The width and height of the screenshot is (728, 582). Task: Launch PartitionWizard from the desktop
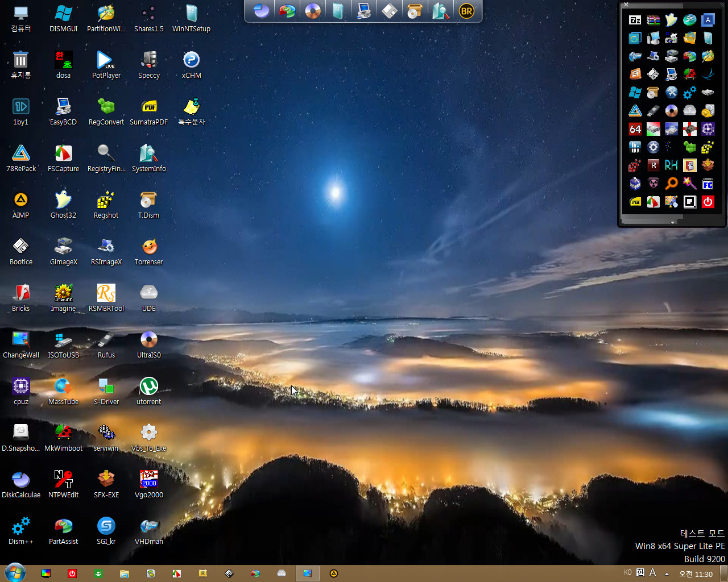106,19
